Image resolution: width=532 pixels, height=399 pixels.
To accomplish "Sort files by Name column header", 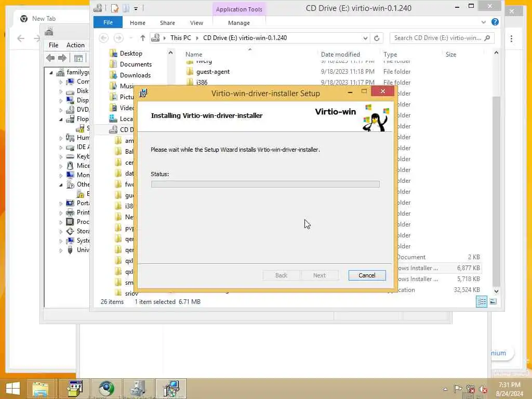I will coord(194,54).
